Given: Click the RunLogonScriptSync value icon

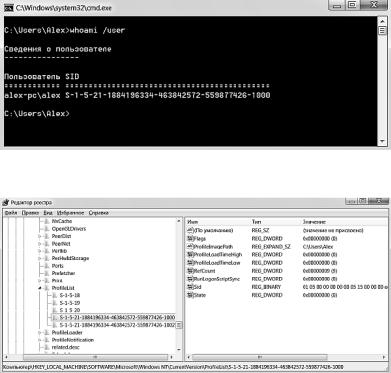Looking at the screenshot, I should point(190,279).
